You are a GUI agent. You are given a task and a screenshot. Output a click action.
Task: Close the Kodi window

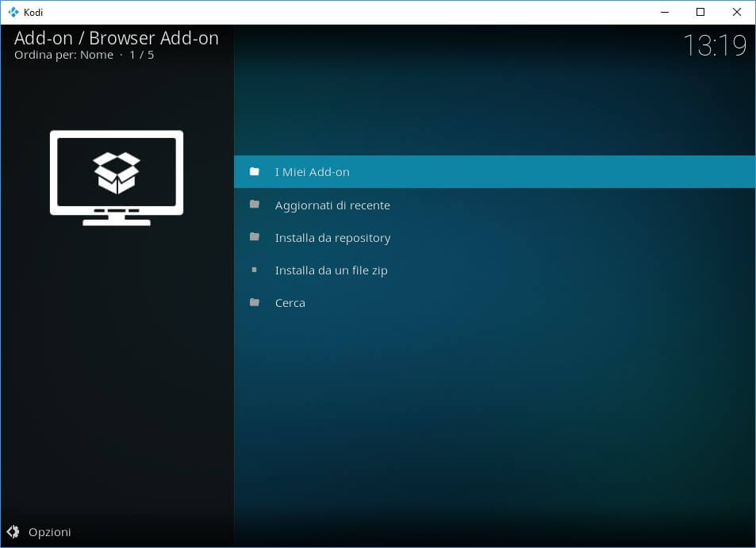(x=737, y=12)
